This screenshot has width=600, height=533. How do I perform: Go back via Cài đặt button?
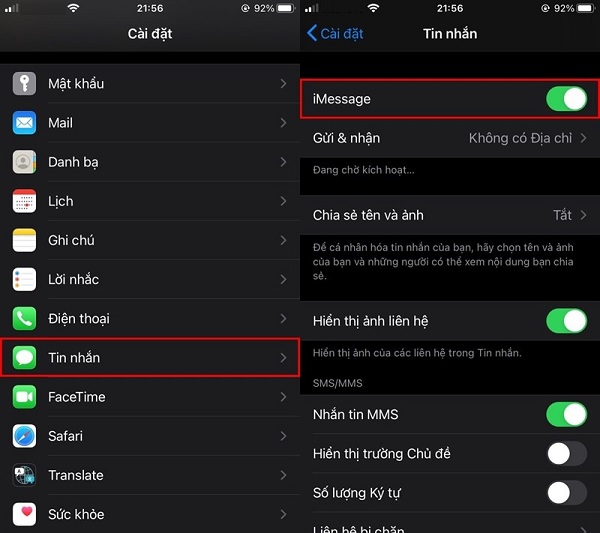(x=335, y=33)
